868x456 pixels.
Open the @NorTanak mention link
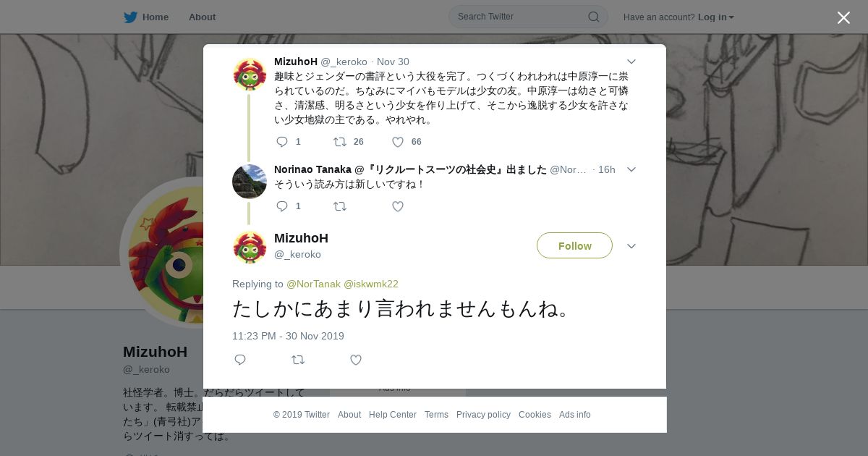tap(313, 284)
